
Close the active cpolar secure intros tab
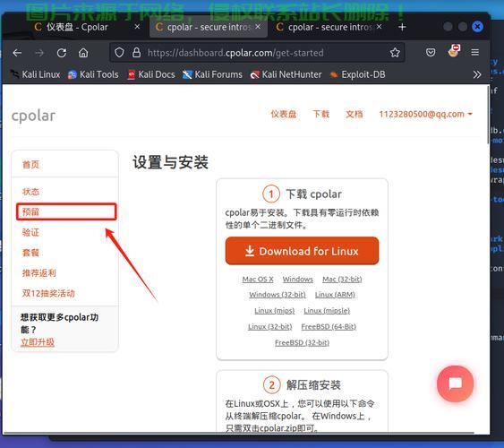click(x=258, y=27)
